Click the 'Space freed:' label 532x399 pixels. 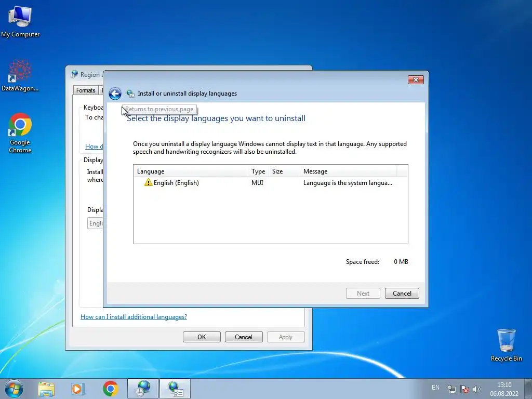[362, 262]
